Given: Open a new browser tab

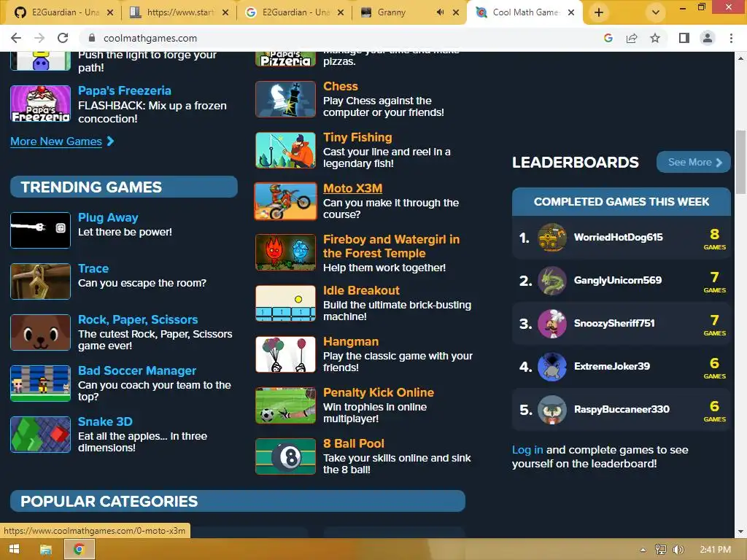Looking at the screenshot, I should (x=599, y=12).
